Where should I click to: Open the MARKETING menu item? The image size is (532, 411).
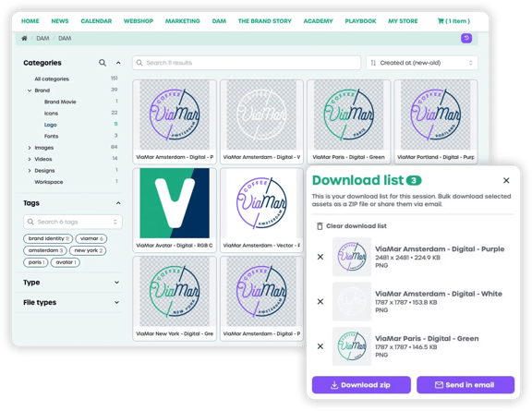pos(183,21)
